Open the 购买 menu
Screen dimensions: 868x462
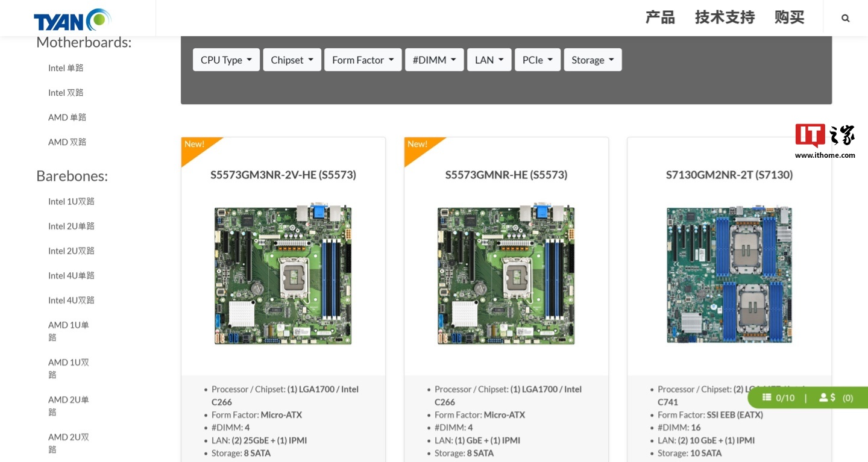tap(790, 17)
